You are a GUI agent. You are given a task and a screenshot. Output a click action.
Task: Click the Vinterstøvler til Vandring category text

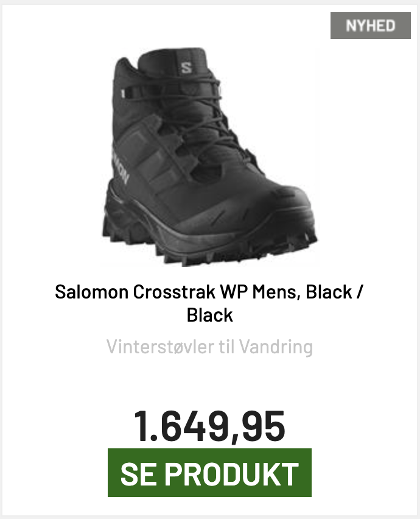(209, 347)
